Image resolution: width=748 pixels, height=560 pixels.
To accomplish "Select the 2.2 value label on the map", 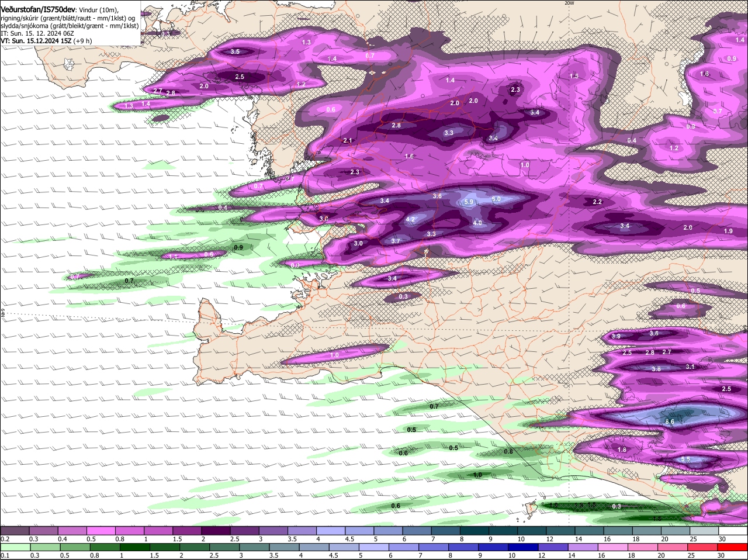I will pos(597,202).
